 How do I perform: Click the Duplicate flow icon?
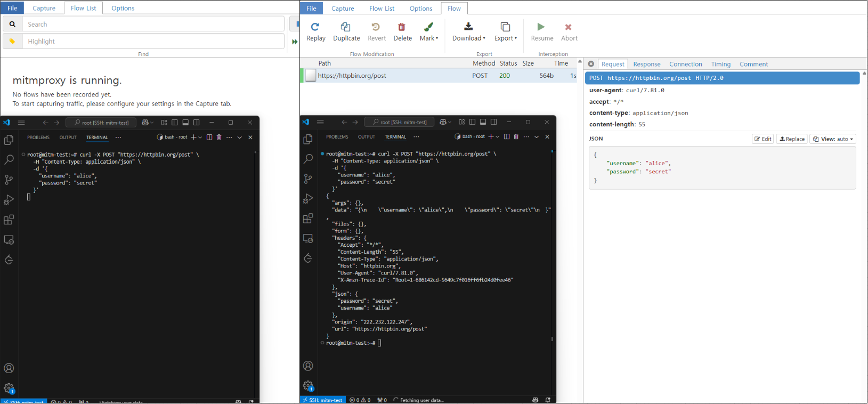point(345,27)
